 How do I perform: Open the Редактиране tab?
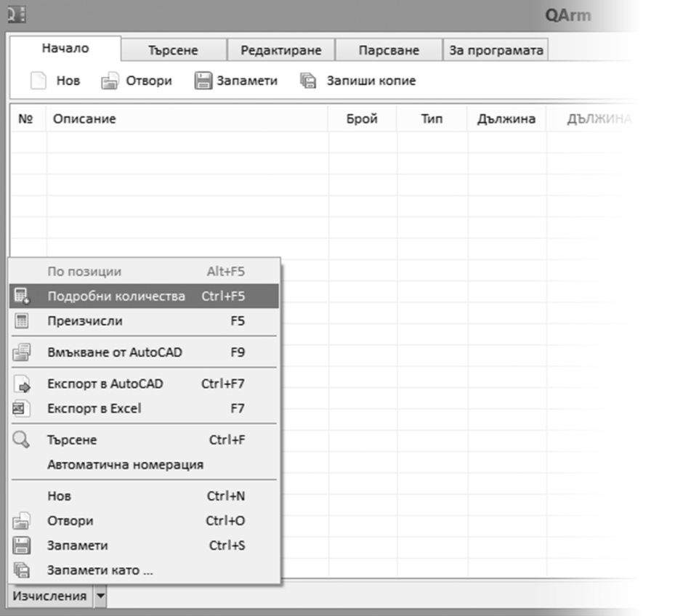coord(280,50)
